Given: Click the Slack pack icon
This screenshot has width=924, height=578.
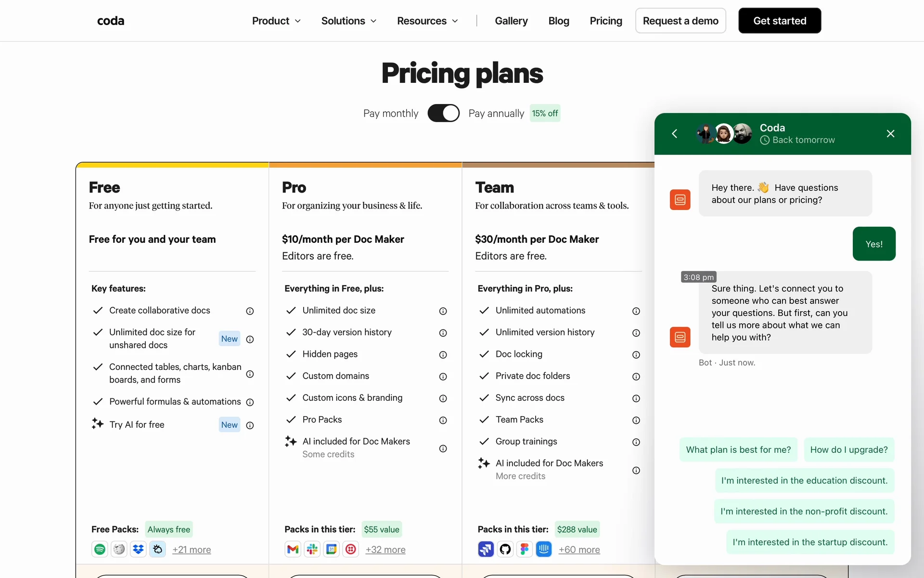Looking at the screenshot, I should pyautogui.click(x=312, y=549).
